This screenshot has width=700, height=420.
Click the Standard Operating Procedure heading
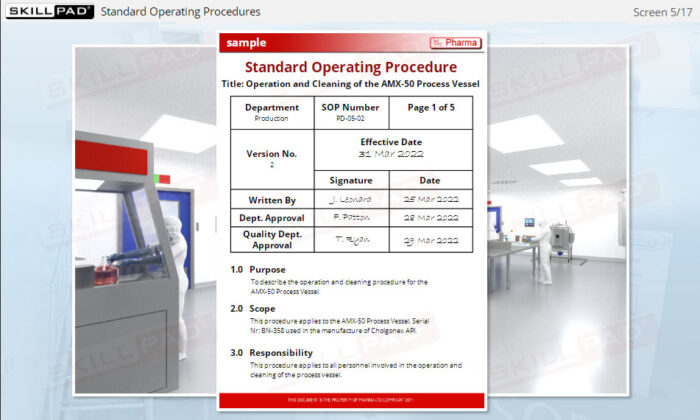[351, 67]
